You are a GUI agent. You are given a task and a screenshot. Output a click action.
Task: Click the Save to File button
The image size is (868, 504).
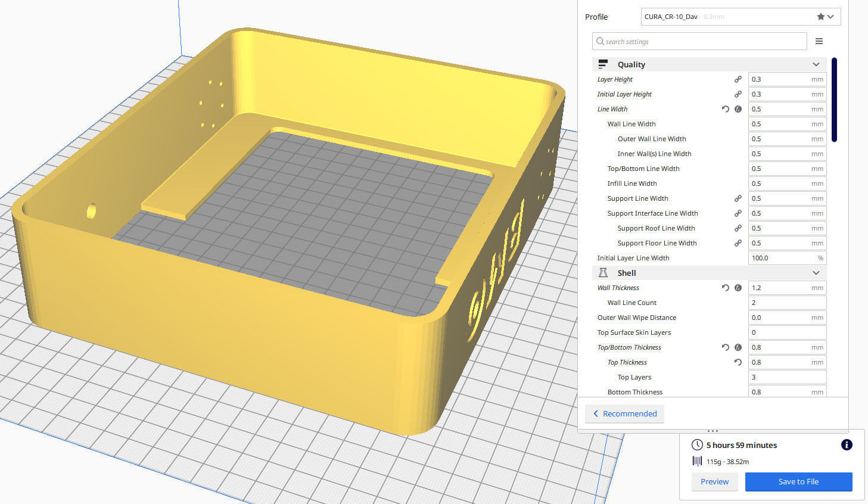(x=798, y=481)
